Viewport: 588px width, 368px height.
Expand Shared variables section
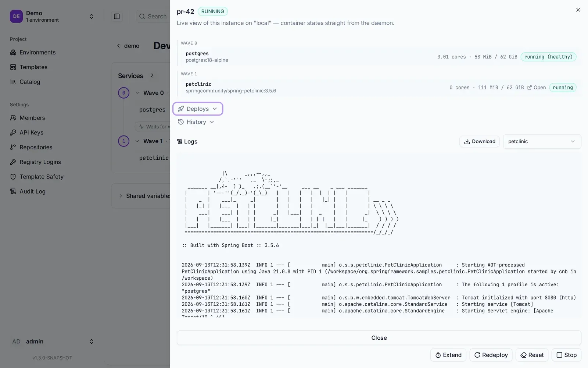coord(144,196)
